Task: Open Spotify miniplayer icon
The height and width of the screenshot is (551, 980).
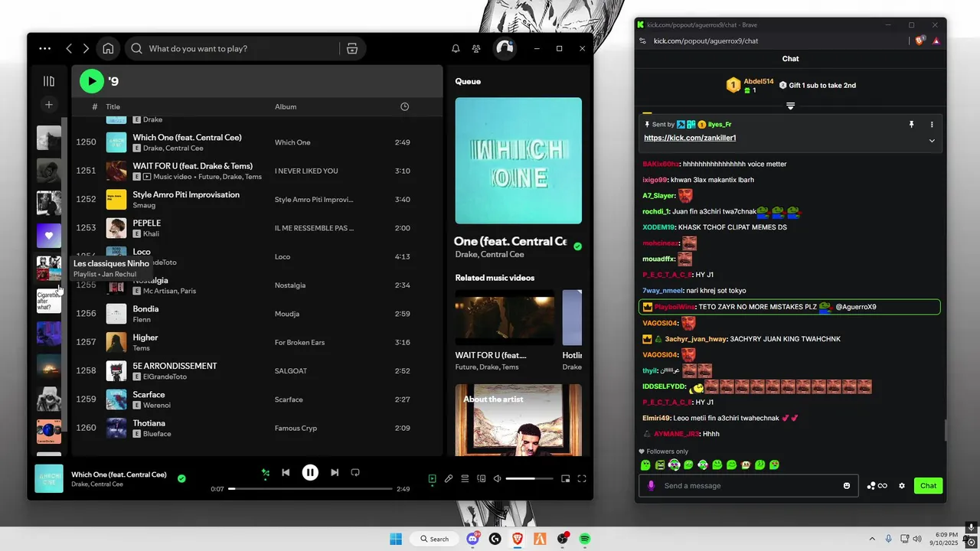Action: coord(565,479)
